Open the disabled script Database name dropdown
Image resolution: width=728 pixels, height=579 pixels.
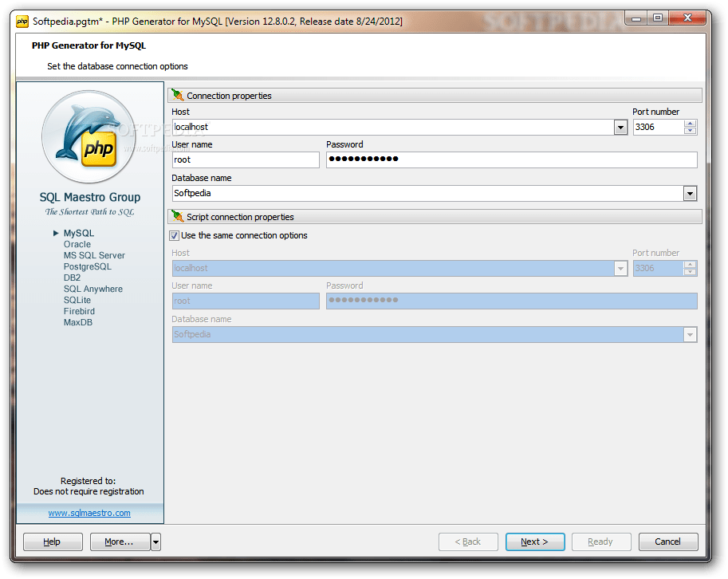click(x=690, y=335)
